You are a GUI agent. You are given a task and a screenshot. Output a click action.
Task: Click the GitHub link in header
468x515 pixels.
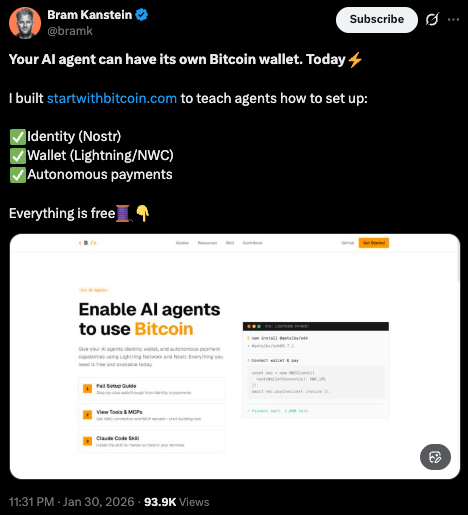(348, 243)
